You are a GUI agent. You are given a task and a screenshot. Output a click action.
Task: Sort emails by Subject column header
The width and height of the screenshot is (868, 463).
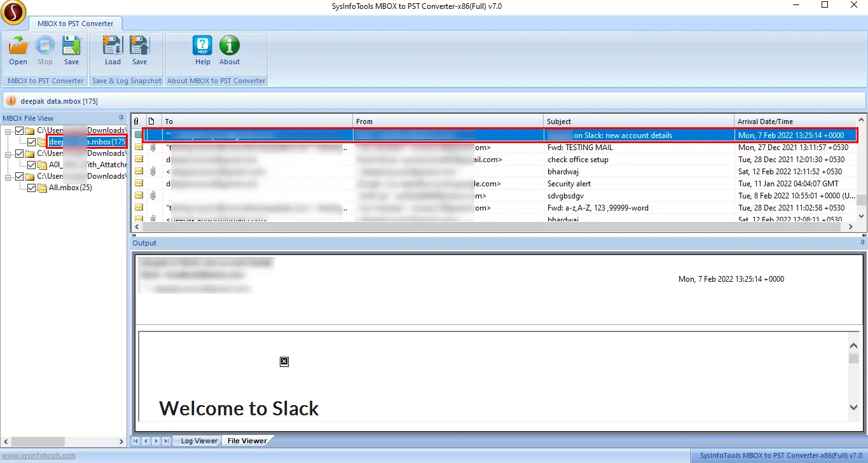(x=639, y=121)
